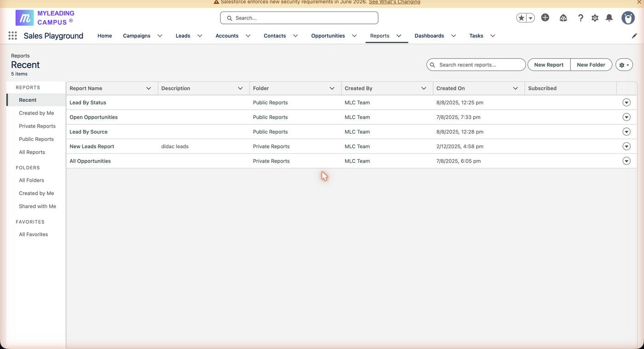
Task: Open the Help question mark icon
Action: pos(581,18)
